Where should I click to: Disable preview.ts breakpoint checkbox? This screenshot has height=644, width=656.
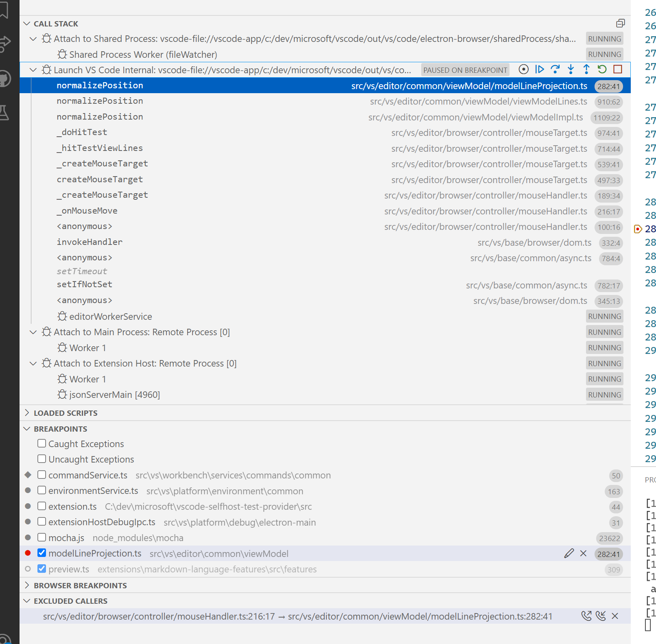(42, 569)
